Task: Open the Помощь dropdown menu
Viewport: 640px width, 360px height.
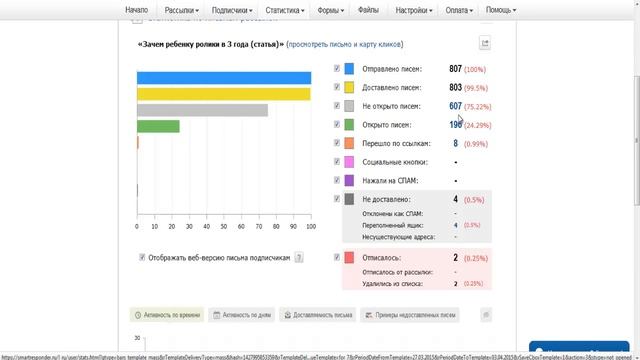Action: click(x=500, y=10)
